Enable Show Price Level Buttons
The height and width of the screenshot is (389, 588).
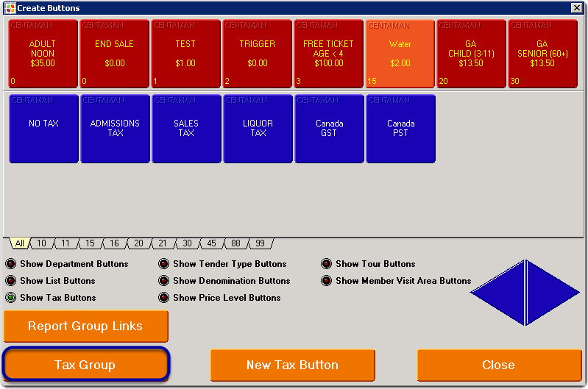(219, 298)
